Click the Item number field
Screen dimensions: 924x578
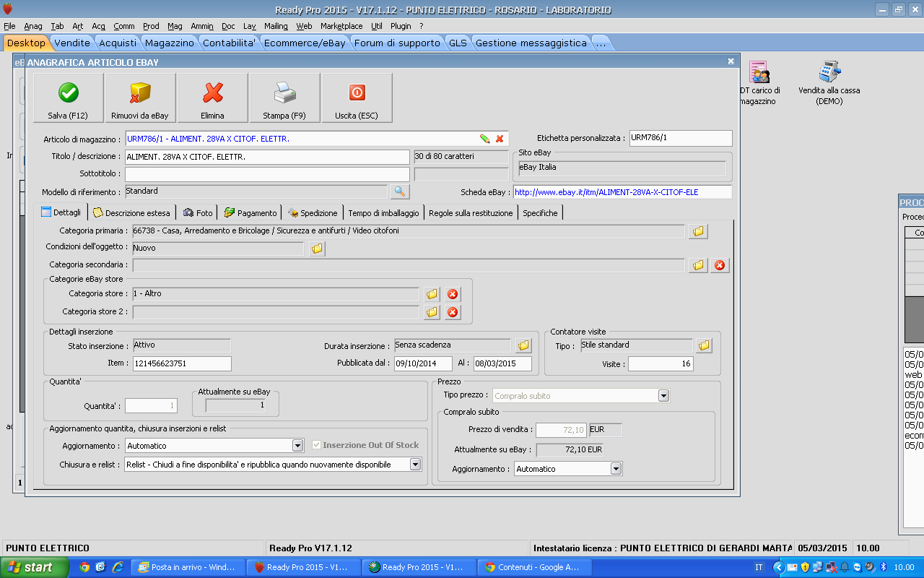(x=182, y=363)
